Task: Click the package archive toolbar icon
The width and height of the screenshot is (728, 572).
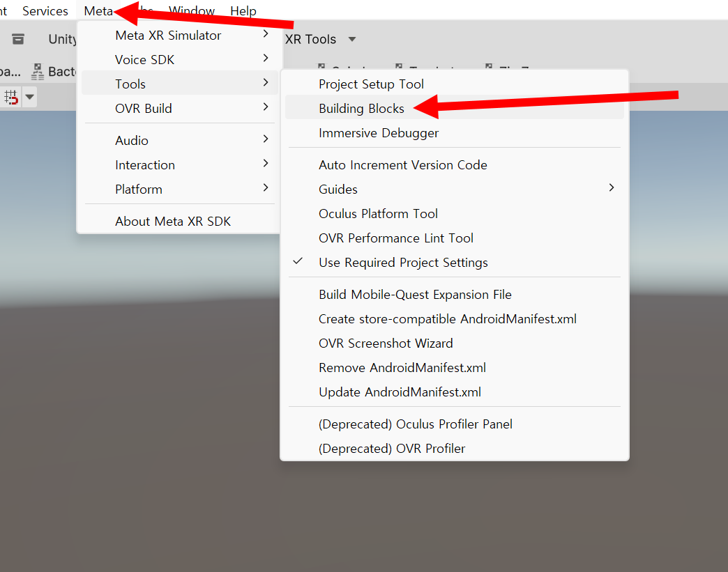Action: coord(18,39)
